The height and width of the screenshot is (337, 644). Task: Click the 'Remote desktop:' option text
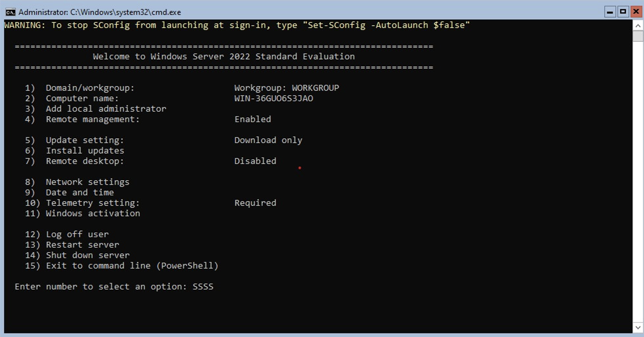[x=85, y=161]
